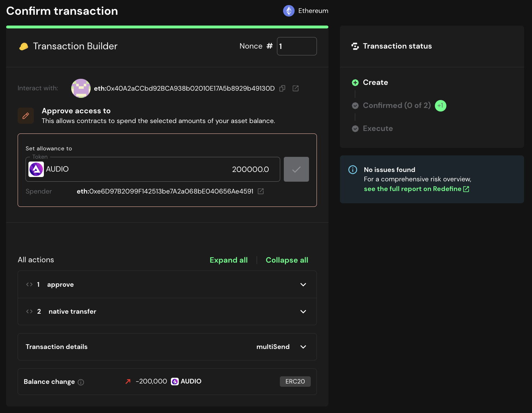Open the full report on Redefine
This screenshot has height=413, width=532.
pos(416,189)
